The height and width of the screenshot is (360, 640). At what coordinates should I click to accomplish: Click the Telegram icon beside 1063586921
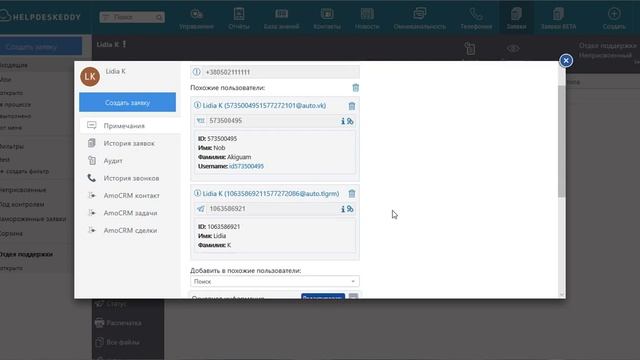click(x=200, y=209)
